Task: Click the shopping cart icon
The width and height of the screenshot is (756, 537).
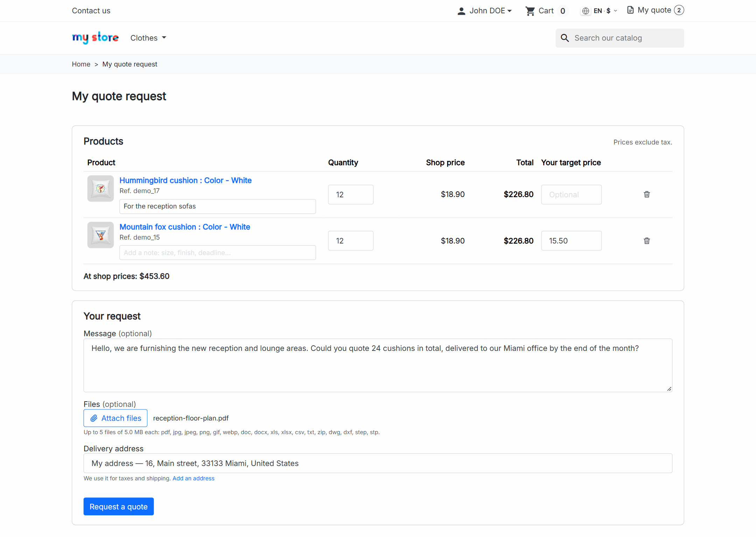Action: [x=530, y=11]
